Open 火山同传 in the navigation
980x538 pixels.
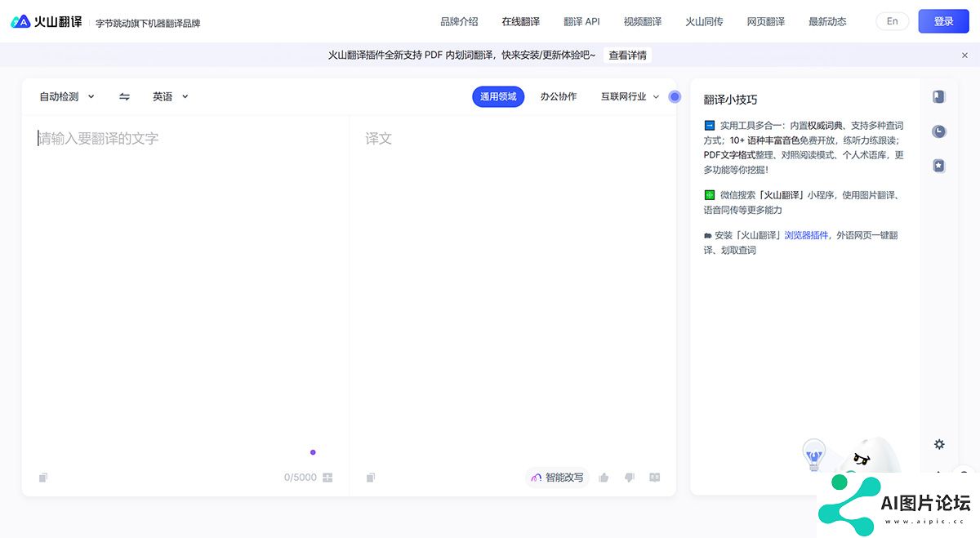(x=704, y=22)
